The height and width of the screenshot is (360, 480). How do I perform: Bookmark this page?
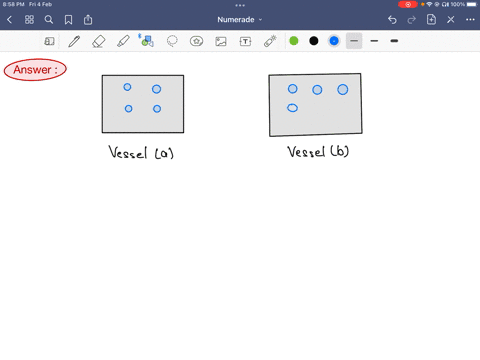point(68,20)
